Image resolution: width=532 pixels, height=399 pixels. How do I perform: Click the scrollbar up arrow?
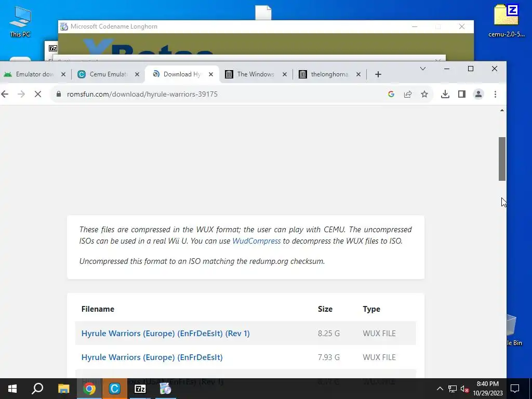(502, 110)
